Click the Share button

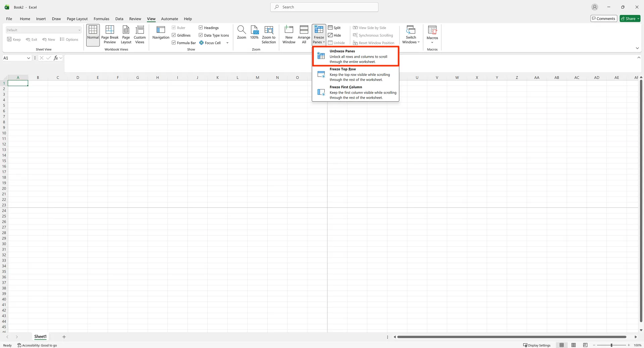click(x=630, y=18)
